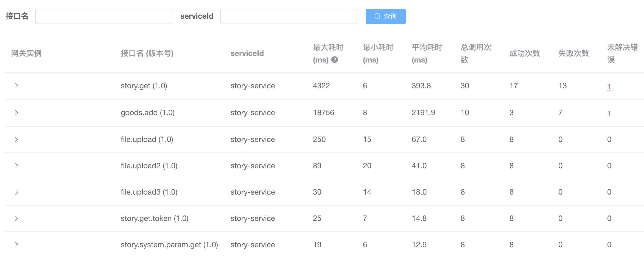The height and width of the screenshot is (262, 644).
Task: Open unresolved error link for story.get
Action: [x=609, y=87]
